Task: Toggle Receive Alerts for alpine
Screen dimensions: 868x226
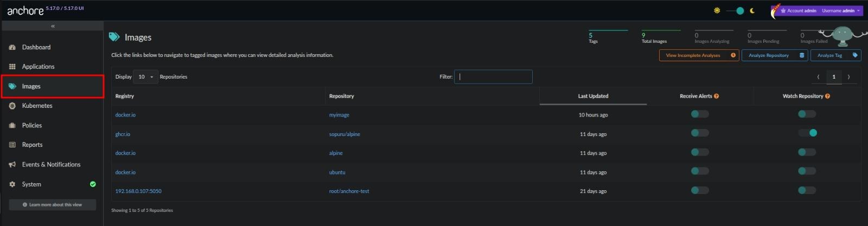Action: 700,152
